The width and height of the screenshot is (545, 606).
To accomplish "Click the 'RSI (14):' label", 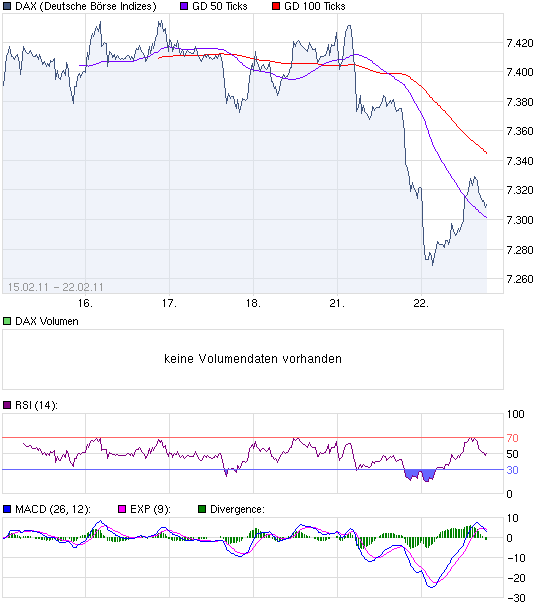I will pyautogui.click(x=36, y=405).
